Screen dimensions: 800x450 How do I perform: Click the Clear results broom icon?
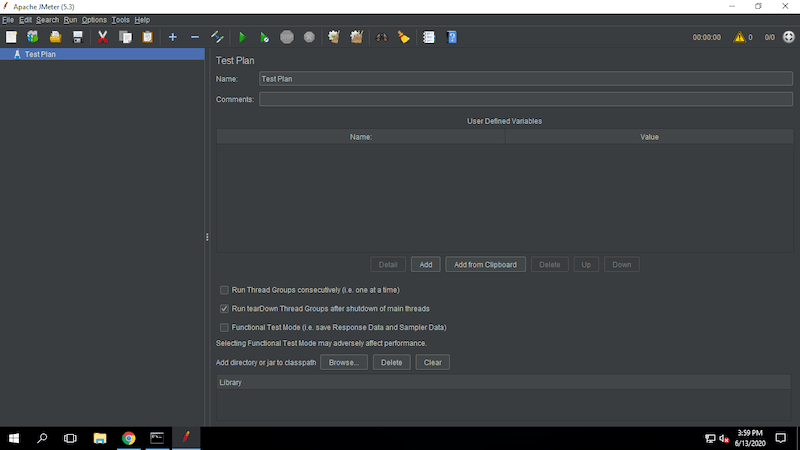coord(334,37)
